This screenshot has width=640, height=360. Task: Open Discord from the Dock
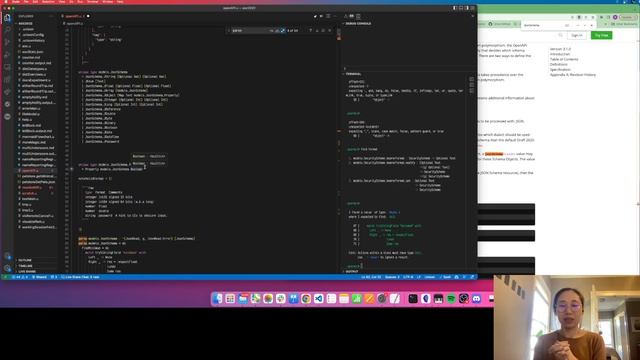476,299
